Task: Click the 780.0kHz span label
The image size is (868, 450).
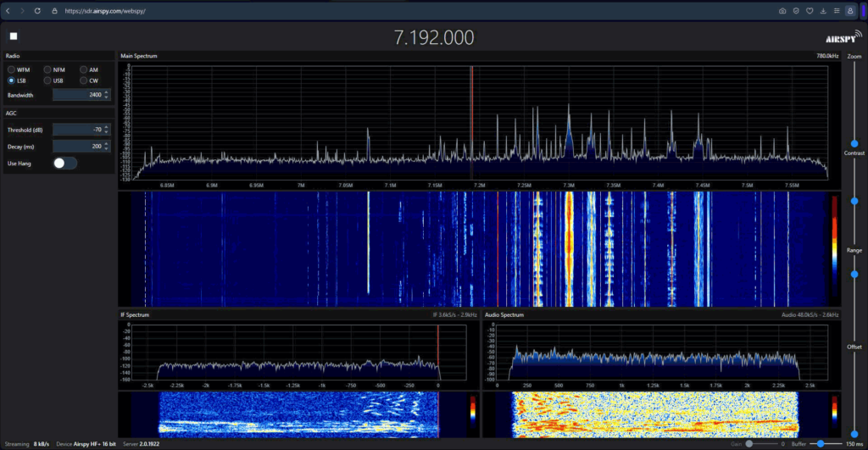Action: tap(827, 56)
